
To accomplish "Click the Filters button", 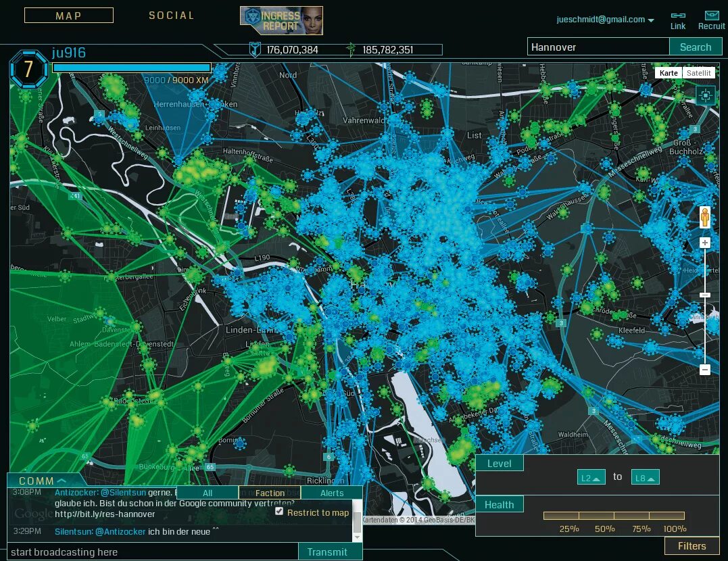I will pyautogui.click(x=691, y=546).
